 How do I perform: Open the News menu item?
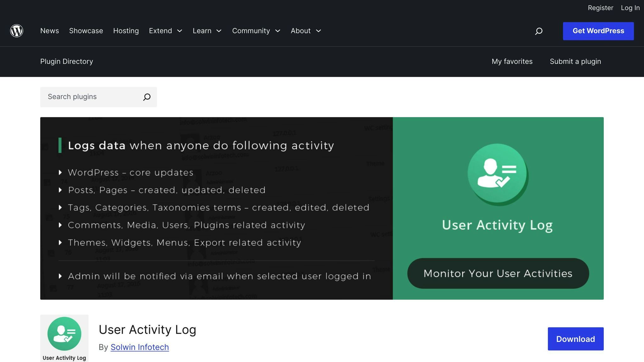point(50,31)
